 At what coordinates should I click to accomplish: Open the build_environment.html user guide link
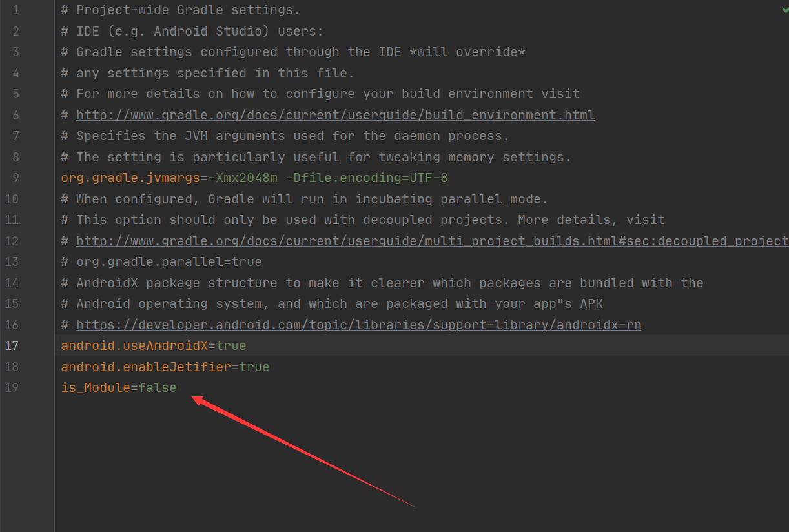pos(336,115)
